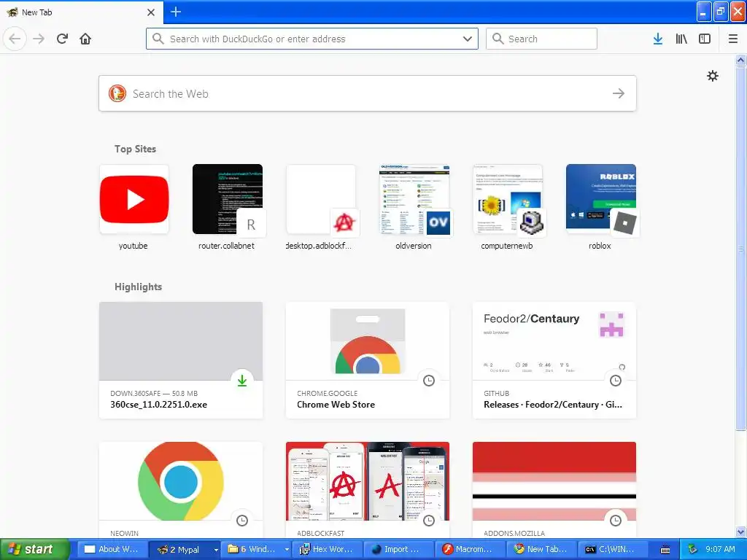Viewport: 747px width, 560px height.
Task: Open the NEOWIN highlight card
Action: 181,491
